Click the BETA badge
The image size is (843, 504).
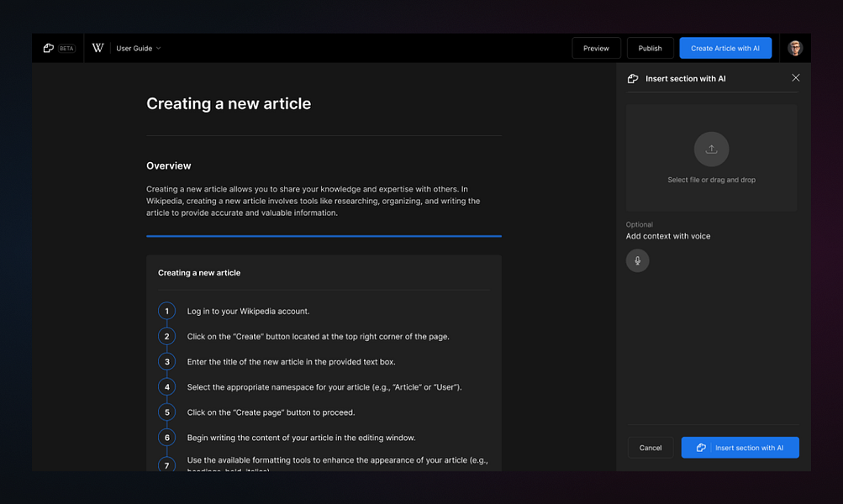(66, 49)
